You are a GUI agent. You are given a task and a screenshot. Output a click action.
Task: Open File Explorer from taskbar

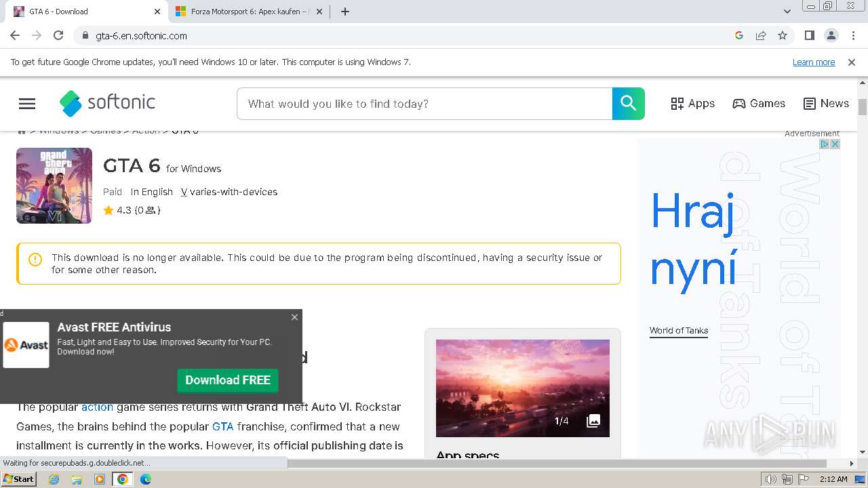point(77,479)
